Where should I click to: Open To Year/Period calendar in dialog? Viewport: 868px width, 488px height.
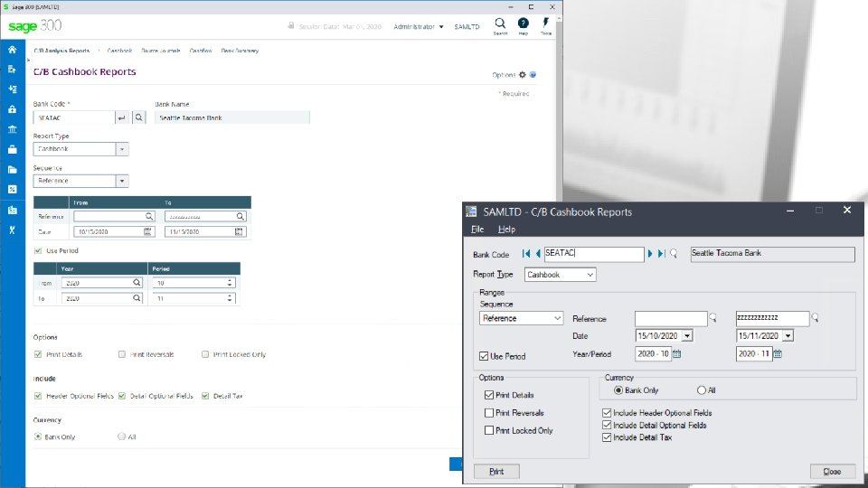click(x=778, y=353)
